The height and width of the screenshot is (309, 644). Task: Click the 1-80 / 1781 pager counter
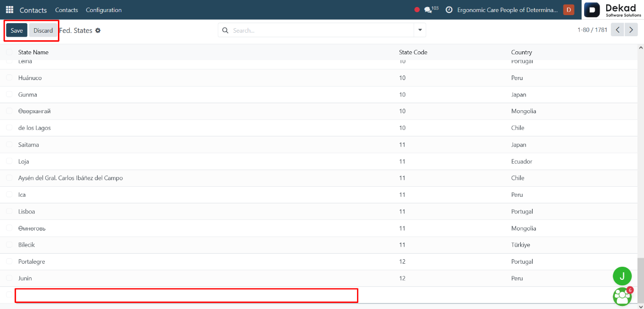pos(592,30)
